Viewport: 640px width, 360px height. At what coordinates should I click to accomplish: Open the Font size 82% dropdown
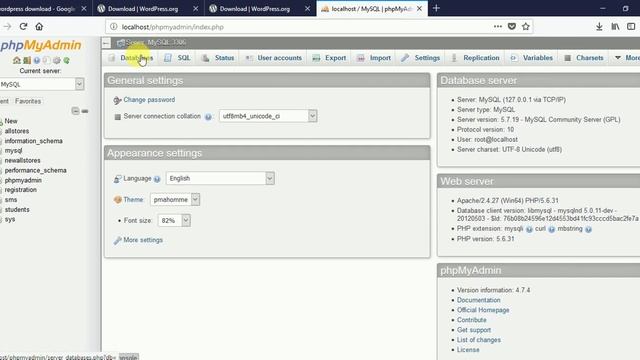tap(174, 220)
